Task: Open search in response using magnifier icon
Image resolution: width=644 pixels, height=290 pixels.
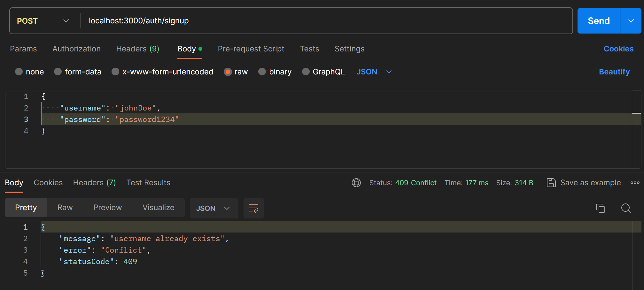Action: (626, 208)
